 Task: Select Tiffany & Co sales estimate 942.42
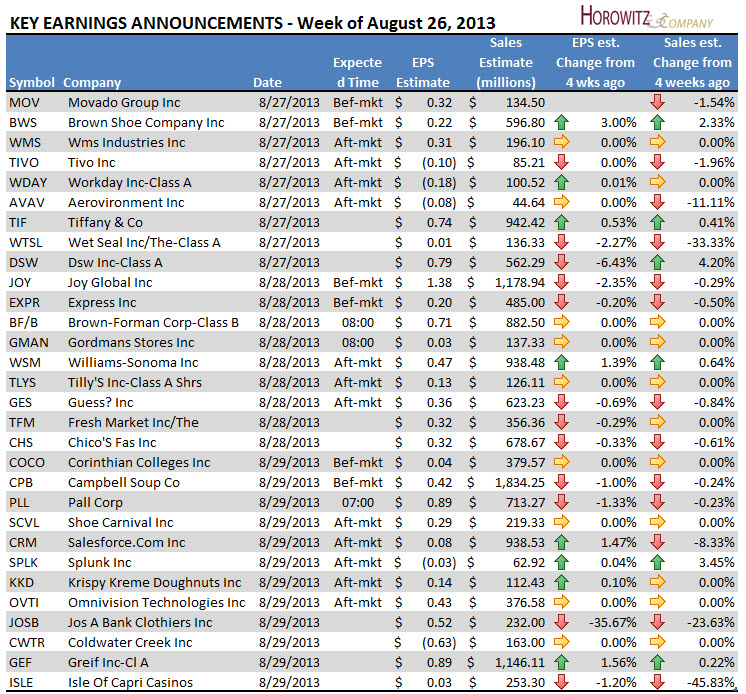click(525, 222)
